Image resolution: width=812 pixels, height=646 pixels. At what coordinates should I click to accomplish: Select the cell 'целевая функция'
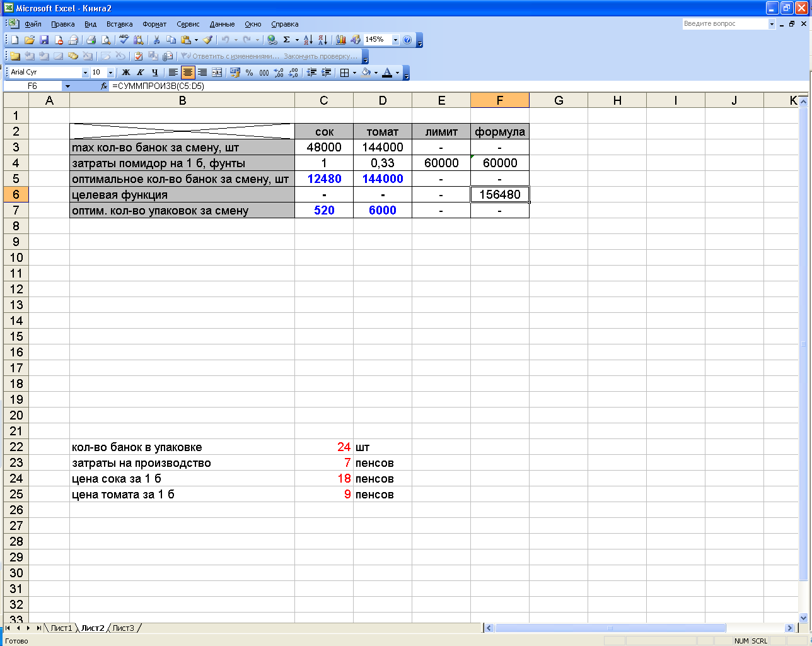point(182,194)
